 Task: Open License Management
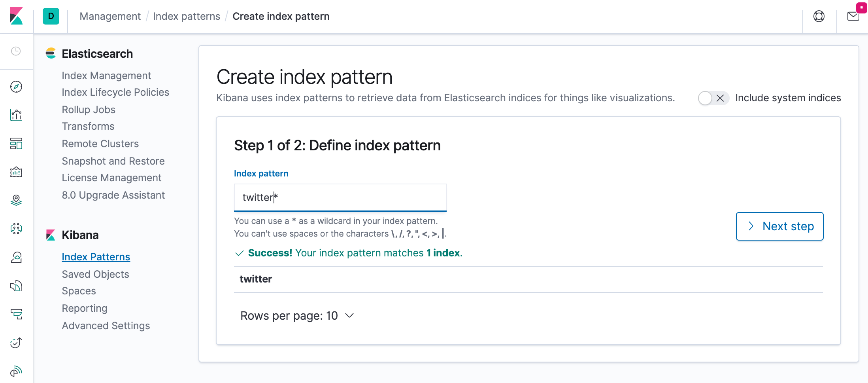[x=111, y=178]
